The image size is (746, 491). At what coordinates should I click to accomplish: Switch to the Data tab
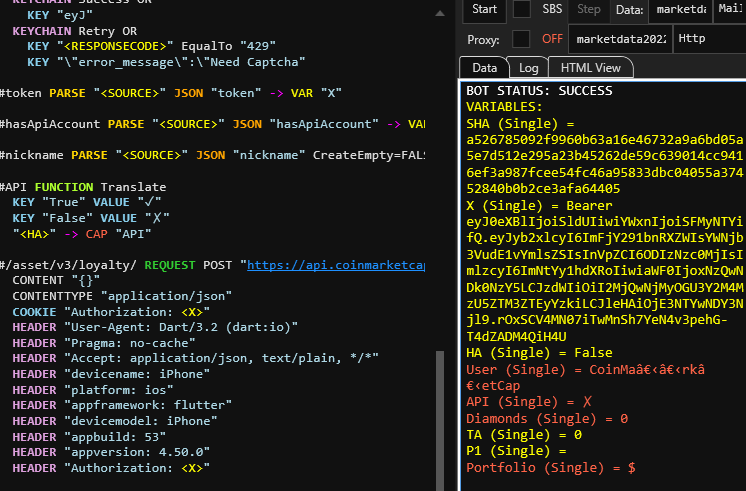tap(484, 68)
